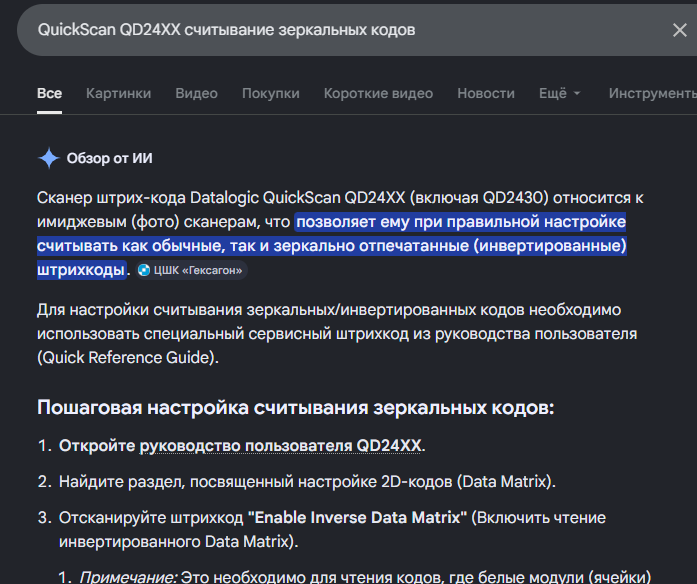The height and width of the screenshot is (584, 697).
Task: Click the AI overview sparkle icon
Action: pyautogui.click(x=48, y=158)
